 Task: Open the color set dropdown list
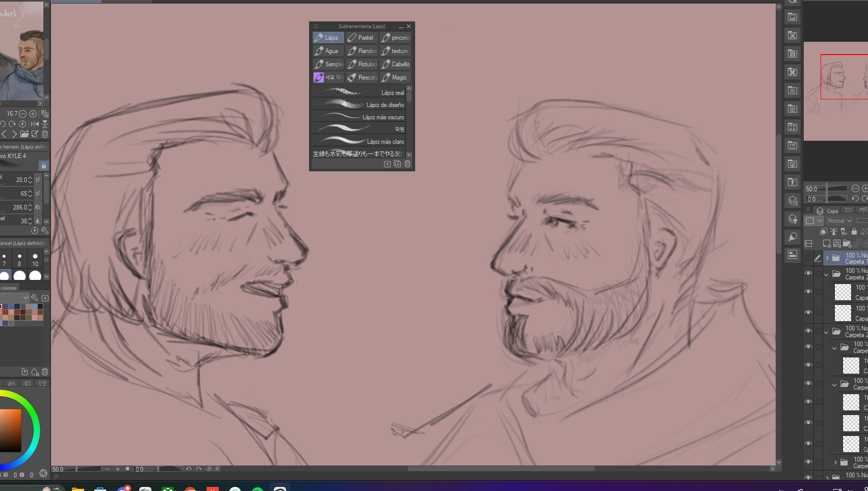point(14,297)
